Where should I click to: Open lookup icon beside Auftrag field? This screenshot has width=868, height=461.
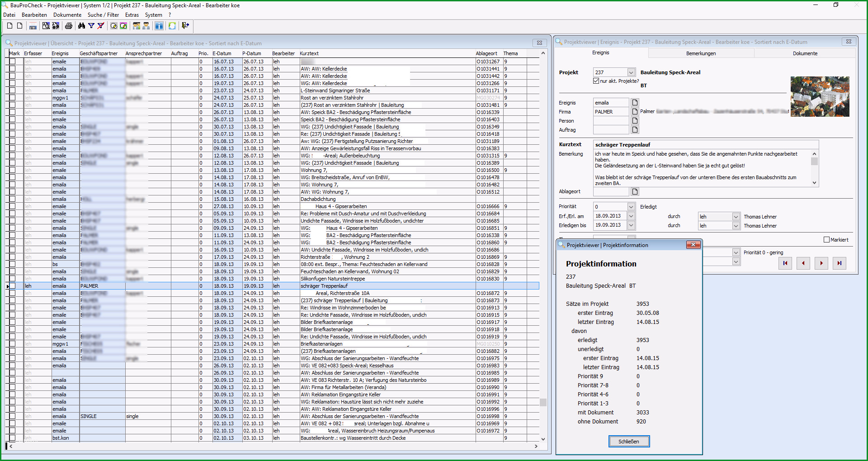pos(635,130)
